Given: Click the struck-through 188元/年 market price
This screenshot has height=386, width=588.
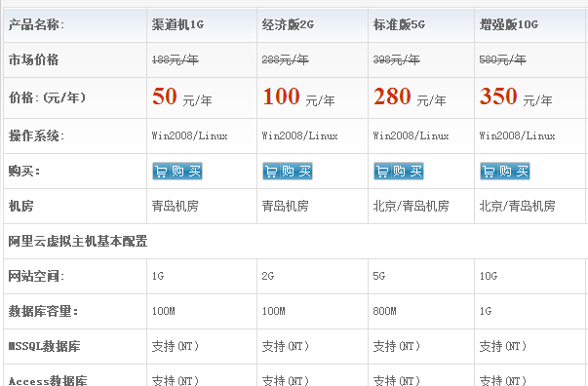Looking at the screenshot, I should 176,59.
